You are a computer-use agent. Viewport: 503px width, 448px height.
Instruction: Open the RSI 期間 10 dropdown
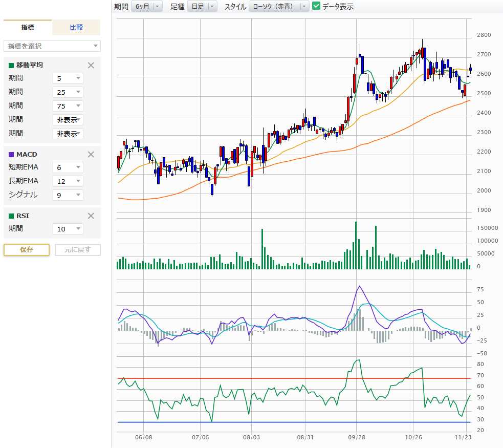click(x=68, y=229)
